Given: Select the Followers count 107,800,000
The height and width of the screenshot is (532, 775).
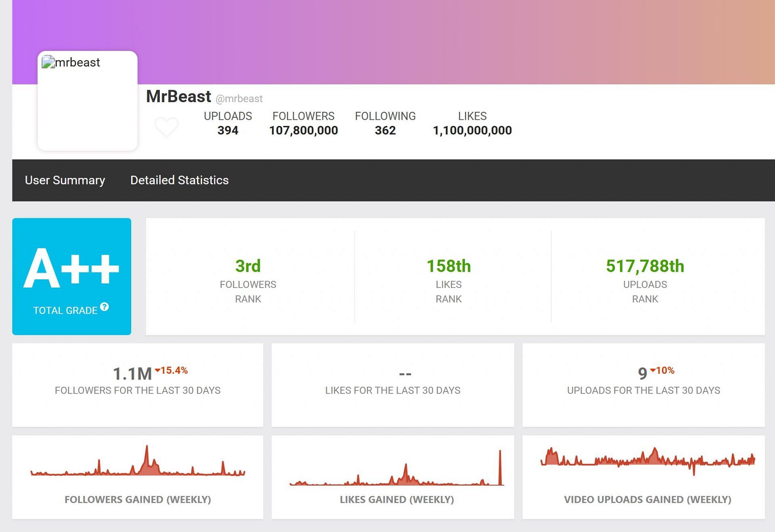Looking at the screenshot, I should pyautogui.click(x=304, y=130).
